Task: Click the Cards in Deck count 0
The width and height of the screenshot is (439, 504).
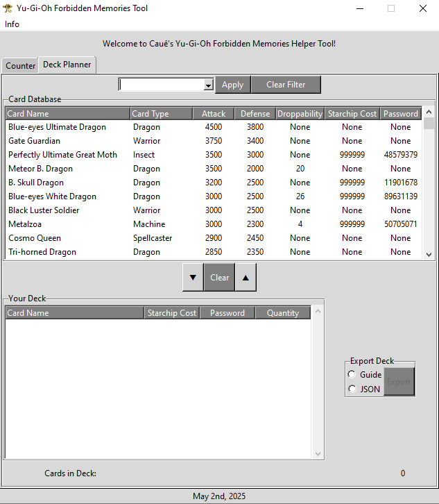Action: pos(403,473)
